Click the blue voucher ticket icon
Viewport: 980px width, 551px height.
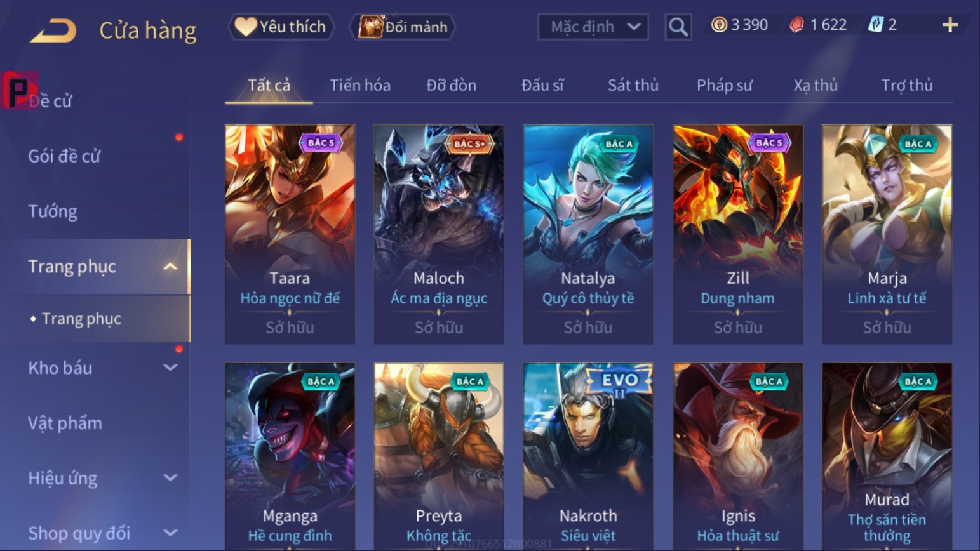pyautogui.click(x=876, y=25)
